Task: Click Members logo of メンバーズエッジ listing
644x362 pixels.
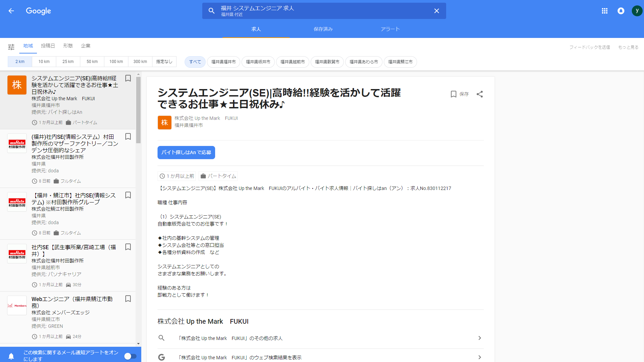Action: (17, 305)
